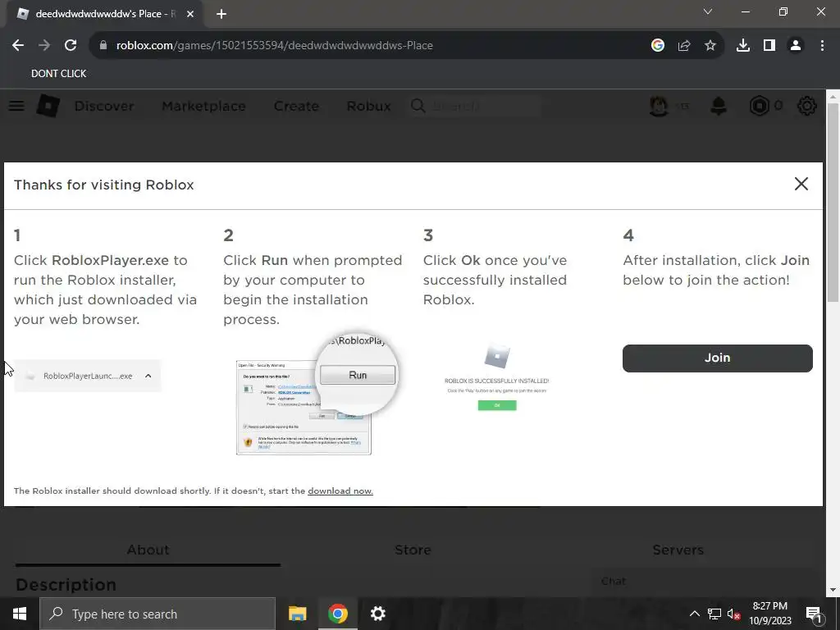Open the Create page
The image size is (840, 630).
296,106
